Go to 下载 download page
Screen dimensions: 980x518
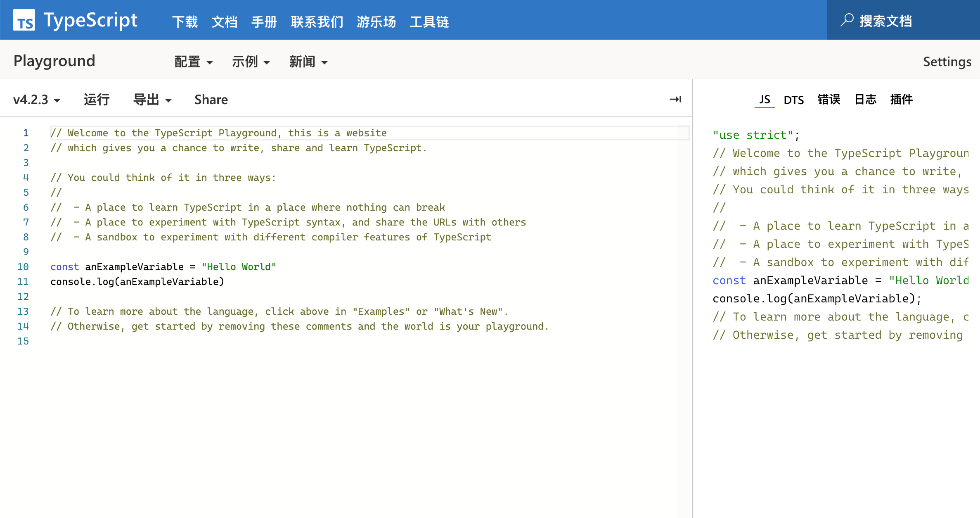coord(185,21)
